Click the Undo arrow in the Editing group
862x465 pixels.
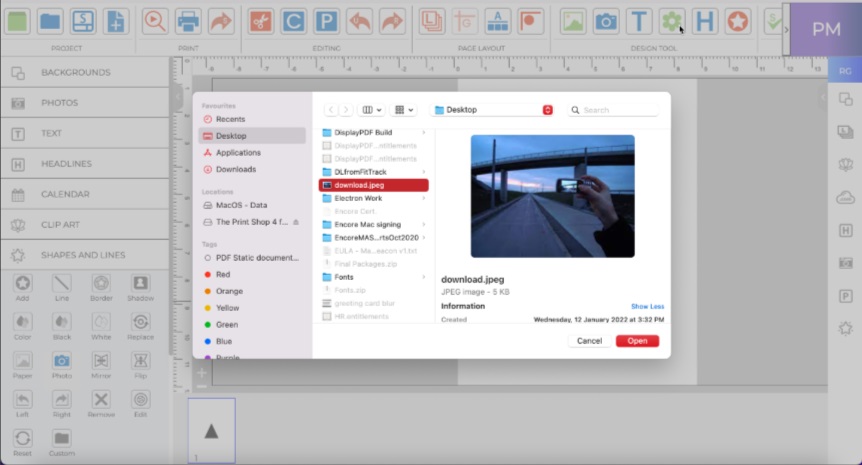(360, 22)
